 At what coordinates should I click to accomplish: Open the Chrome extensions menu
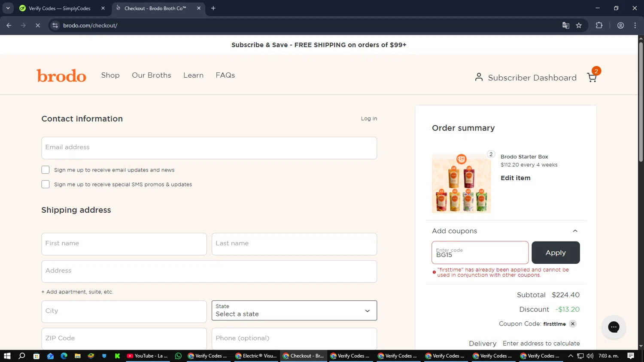(x=599, y=25)
